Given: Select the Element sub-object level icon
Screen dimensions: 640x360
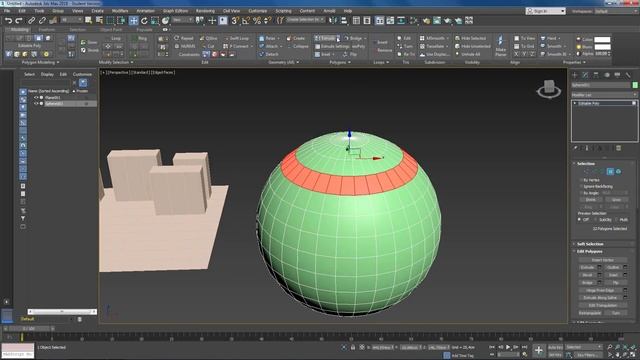Looking at the screenshot, I should [618, 172].
